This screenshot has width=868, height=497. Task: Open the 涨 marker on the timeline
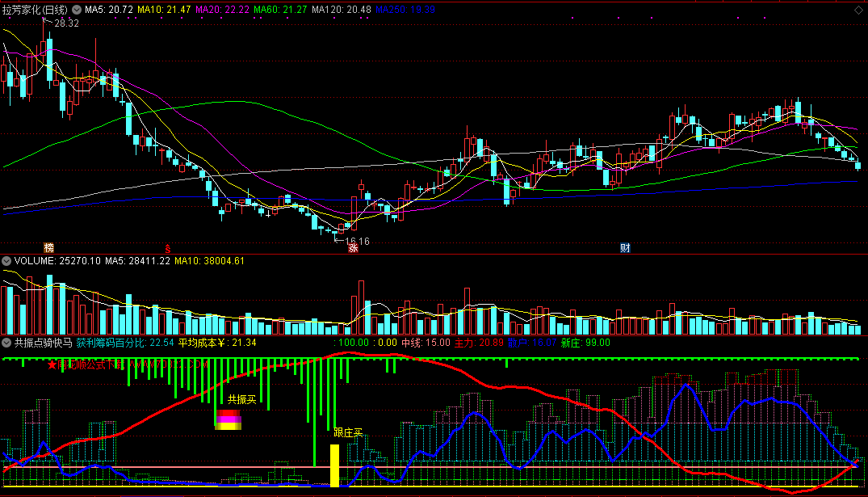tap(353, 248)
